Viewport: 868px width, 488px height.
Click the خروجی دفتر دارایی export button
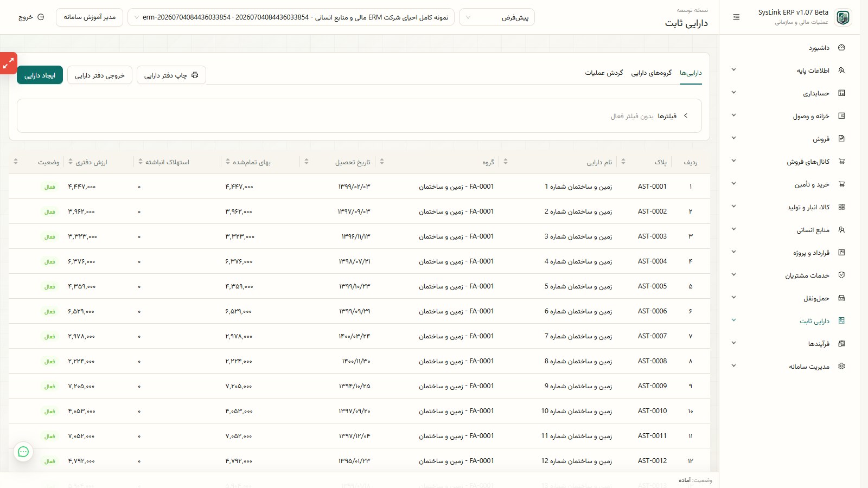[100, 75]
